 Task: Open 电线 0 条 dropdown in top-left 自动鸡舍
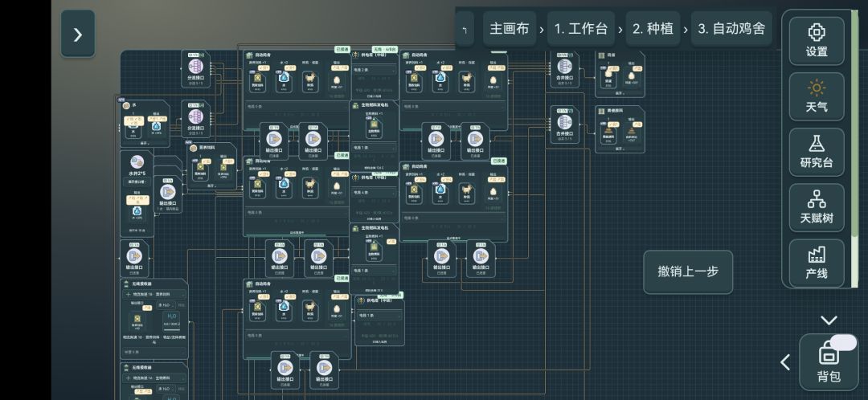tap(297, 107)
